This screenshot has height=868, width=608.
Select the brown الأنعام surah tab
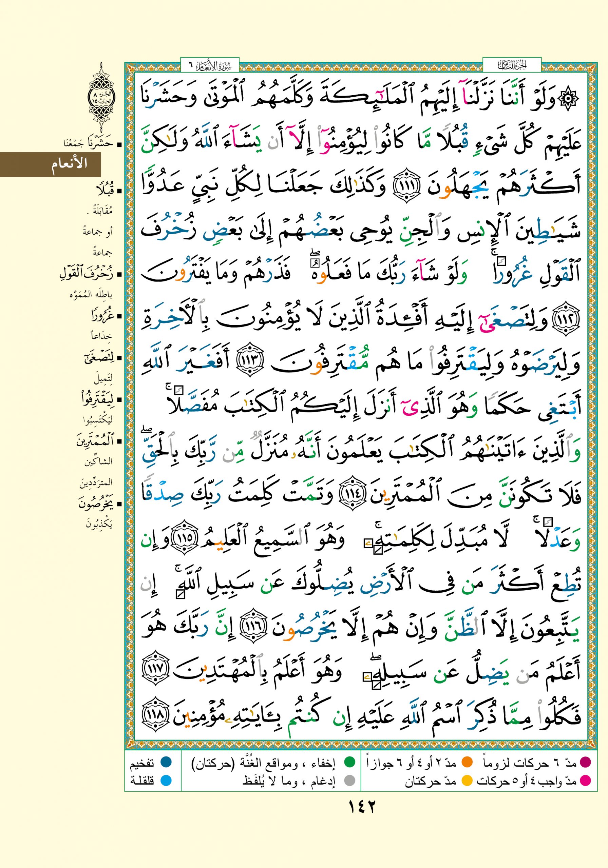click(50, 164)
